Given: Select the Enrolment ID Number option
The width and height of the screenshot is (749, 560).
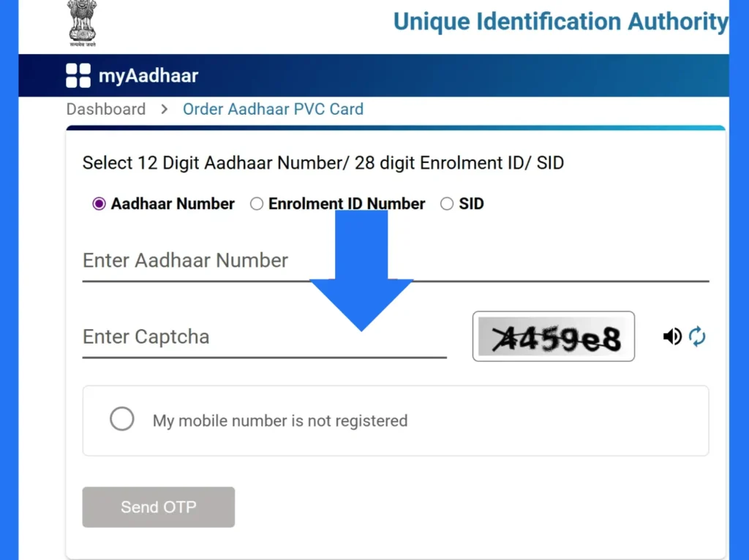Looking at the screenshot, I should pos(257,204).
